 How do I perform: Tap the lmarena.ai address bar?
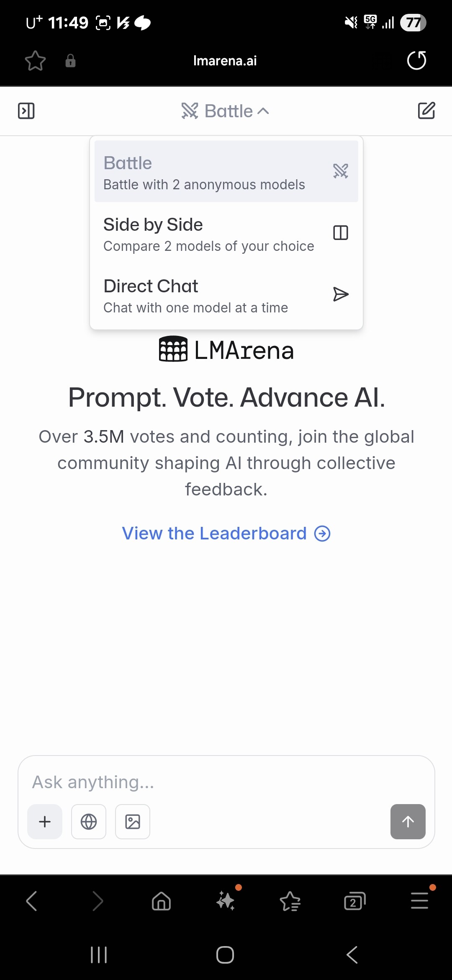(225, 61)
